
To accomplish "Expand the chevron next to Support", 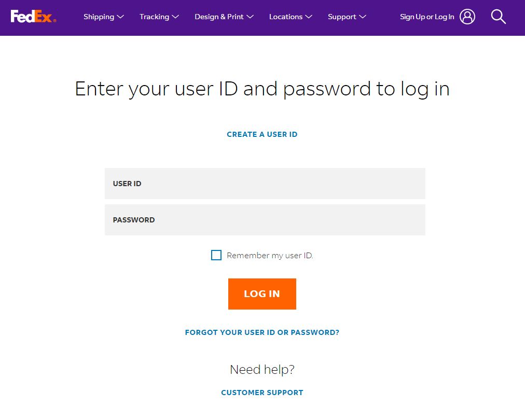I will pyautogui.click(x=363, y=17).
